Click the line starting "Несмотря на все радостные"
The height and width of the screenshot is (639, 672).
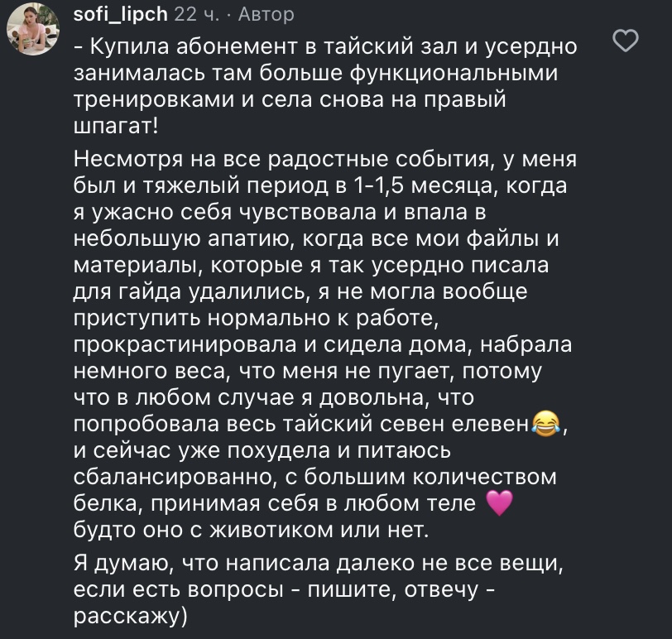pos(325,160)
